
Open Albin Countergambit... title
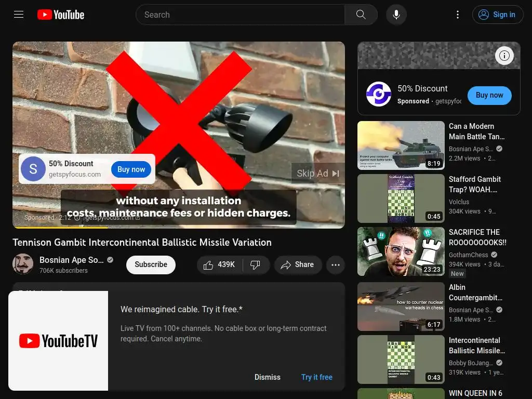(476, 292)
